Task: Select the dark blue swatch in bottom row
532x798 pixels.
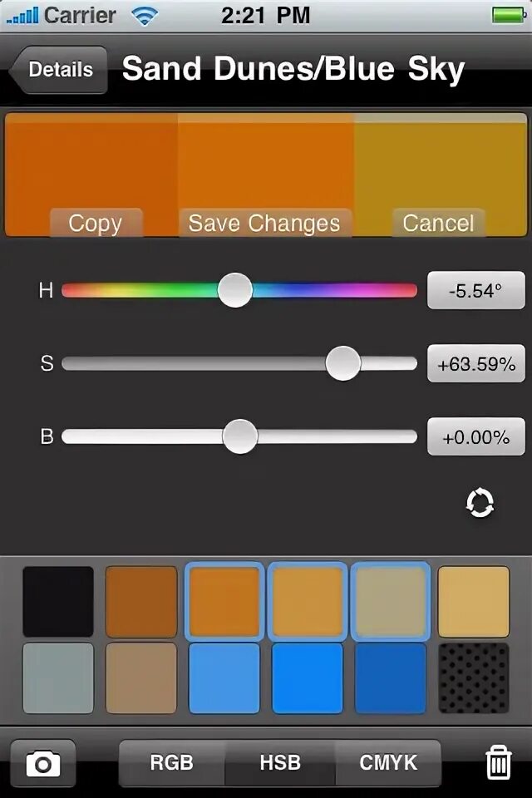Action: pyautogui.click(x=391, y=678)
